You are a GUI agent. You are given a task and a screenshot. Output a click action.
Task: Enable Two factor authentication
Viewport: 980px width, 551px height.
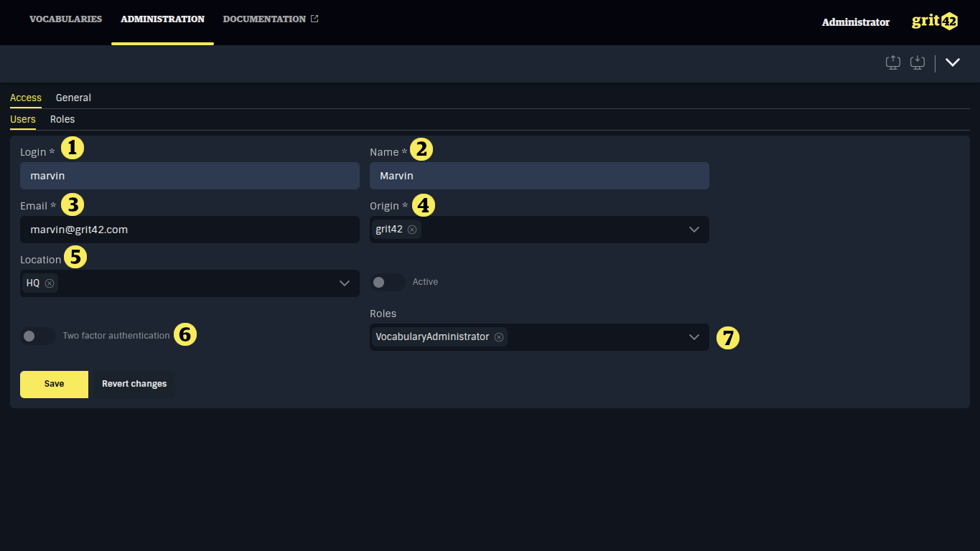pyautogui.click(x=37, y=336)
